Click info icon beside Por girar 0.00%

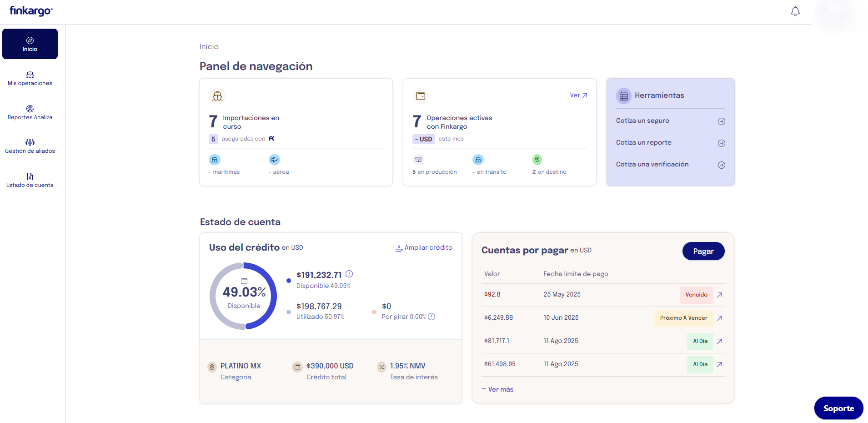tap(431, 317)
